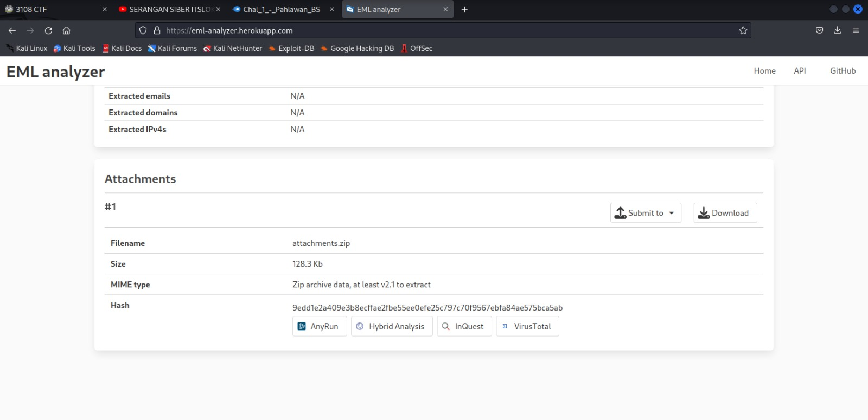Click the AnyRun lookup button
Screen dimensions: 868x420
pyautogui.click(x=319, y=326)
